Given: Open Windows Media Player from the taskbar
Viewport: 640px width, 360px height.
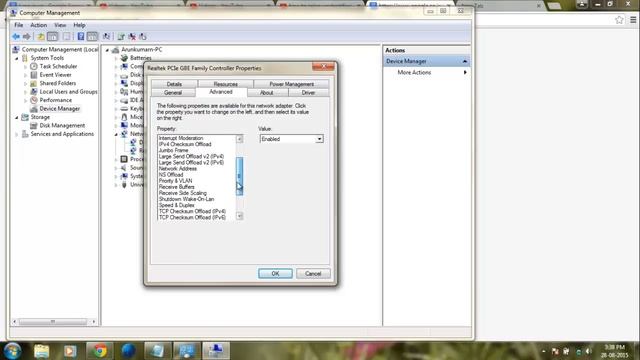Looking at the screenshot, I should point(70,351).
